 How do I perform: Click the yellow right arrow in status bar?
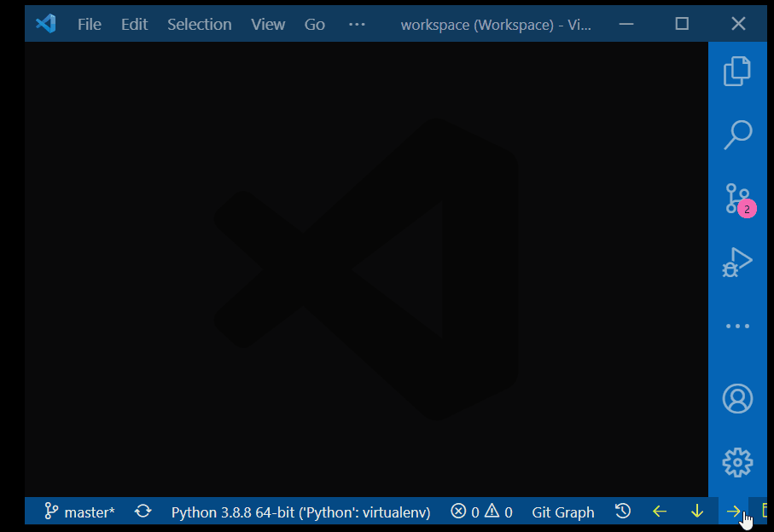734,512
